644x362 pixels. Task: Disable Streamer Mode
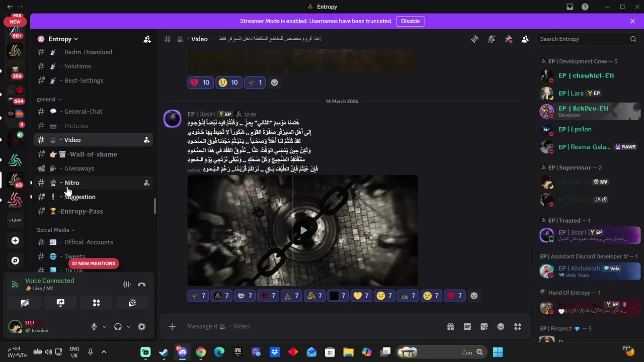coord(410,21)
